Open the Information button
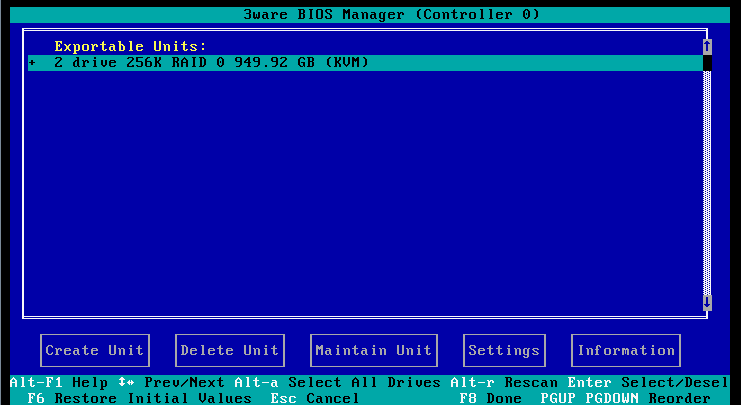741x405 pixels. (626, 350)
